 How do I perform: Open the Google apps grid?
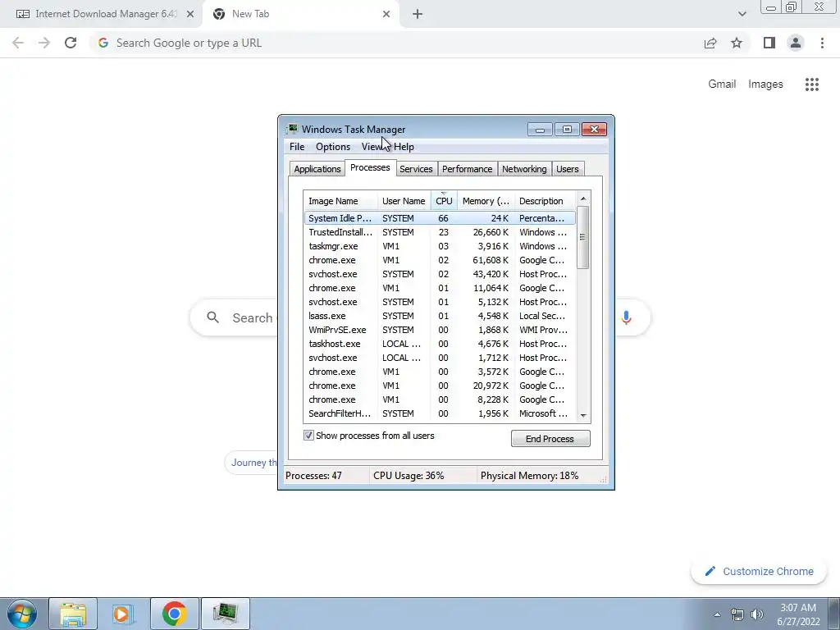812,84
